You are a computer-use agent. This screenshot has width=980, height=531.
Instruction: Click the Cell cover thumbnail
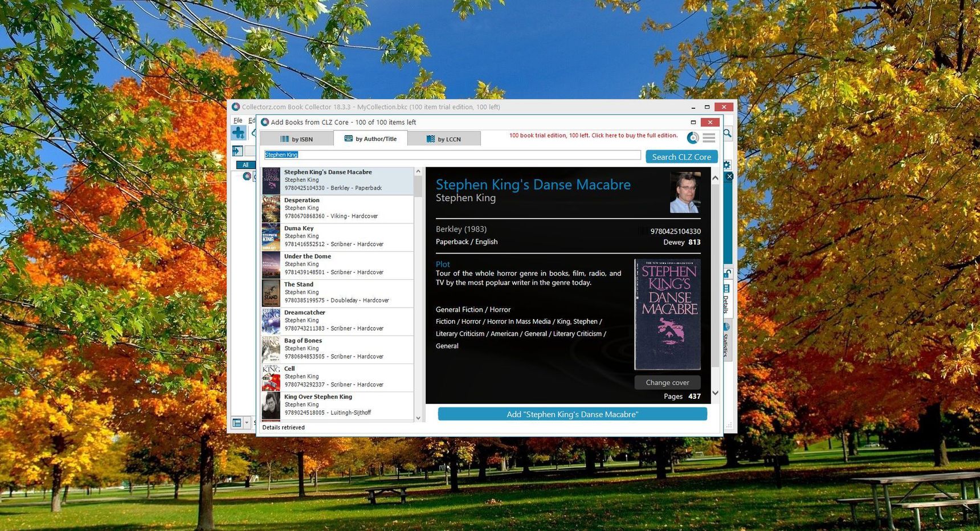point(271,378)
